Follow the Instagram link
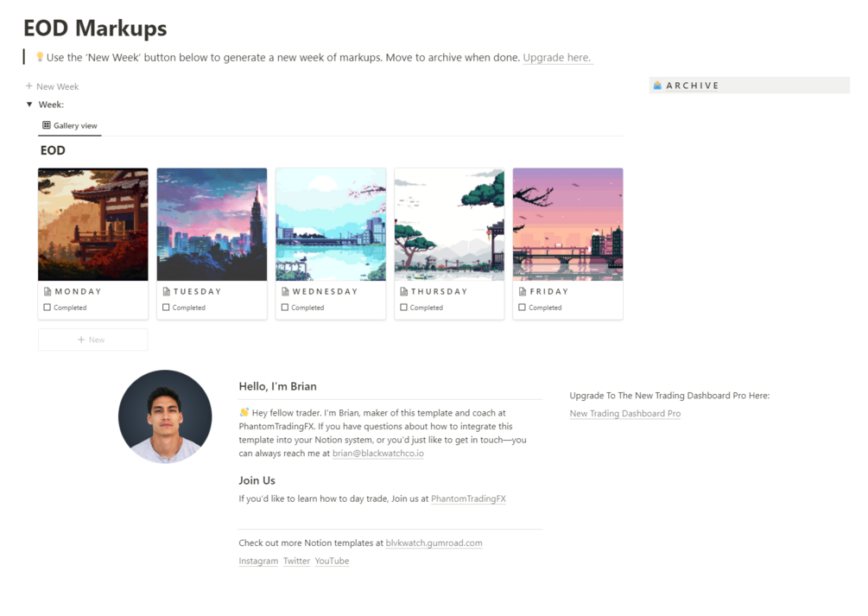Image resolution: width=868 pixels, height=616 pixels. [258, 562]
